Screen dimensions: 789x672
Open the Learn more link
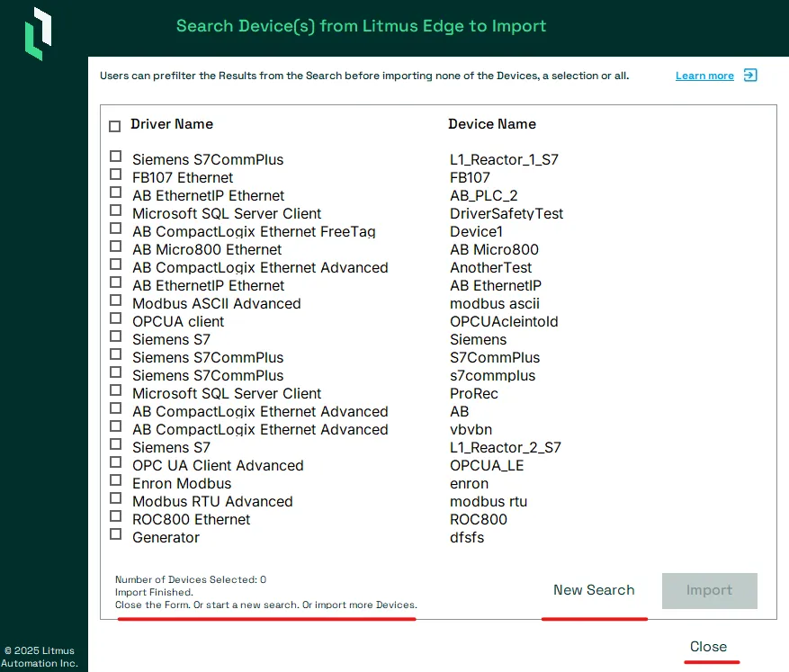tap(704, 76)
